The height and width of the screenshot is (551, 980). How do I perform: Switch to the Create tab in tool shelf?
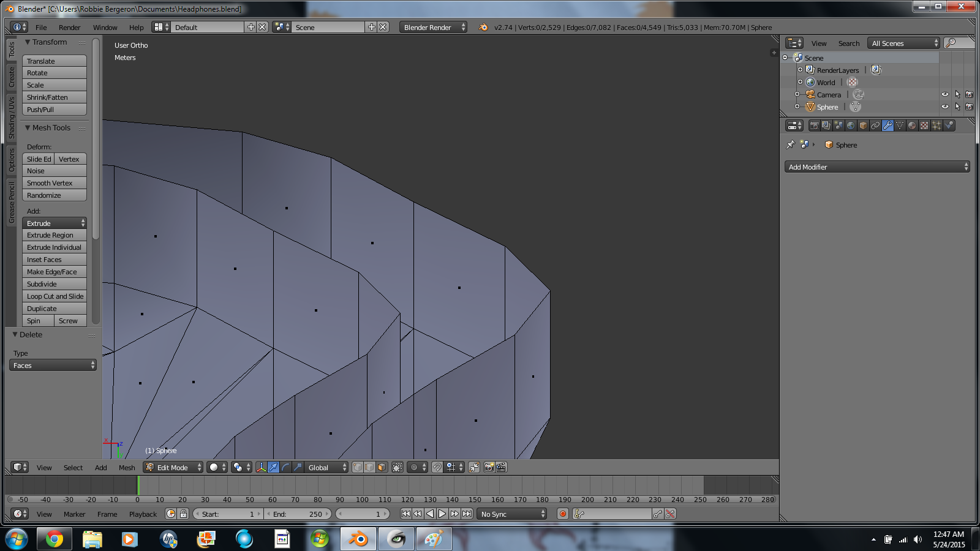(11, 77)
